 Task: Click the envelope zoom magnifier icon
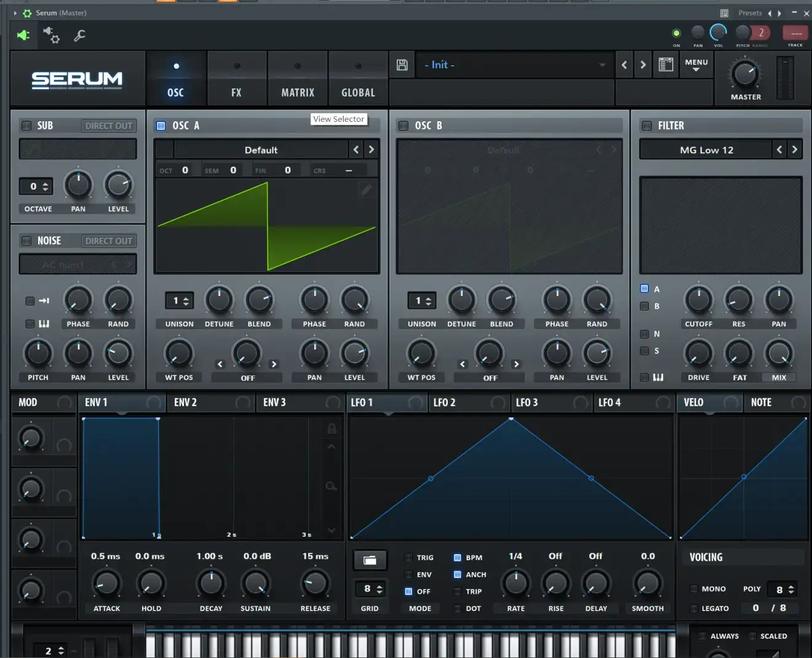click(x=331, y=486)
